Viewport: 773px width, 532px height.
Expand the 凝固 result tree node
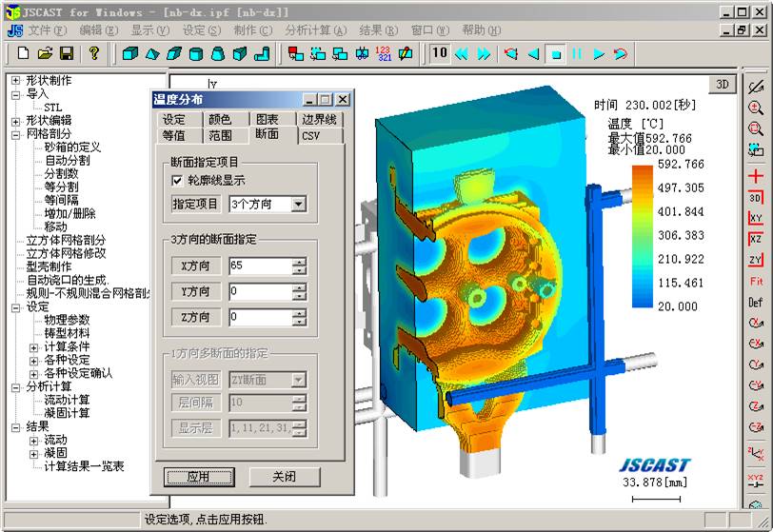tap(33, 454)
